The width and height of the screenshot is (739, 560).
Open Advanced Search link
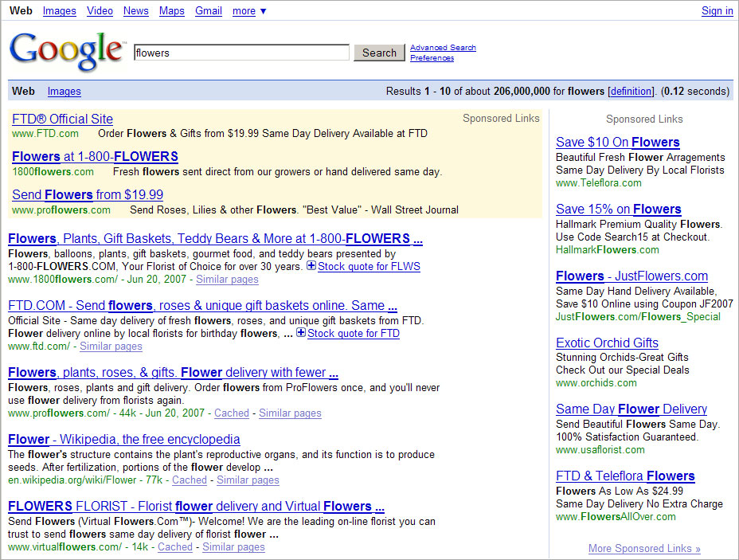pyautogui.click(x=443, y=48)
